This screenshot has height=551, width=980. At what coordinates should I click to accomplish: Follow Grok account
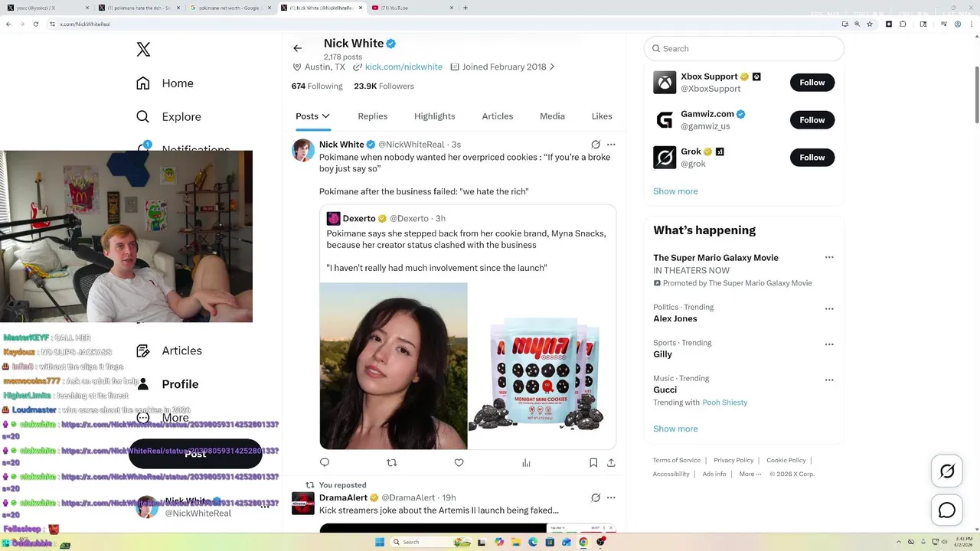812,158
